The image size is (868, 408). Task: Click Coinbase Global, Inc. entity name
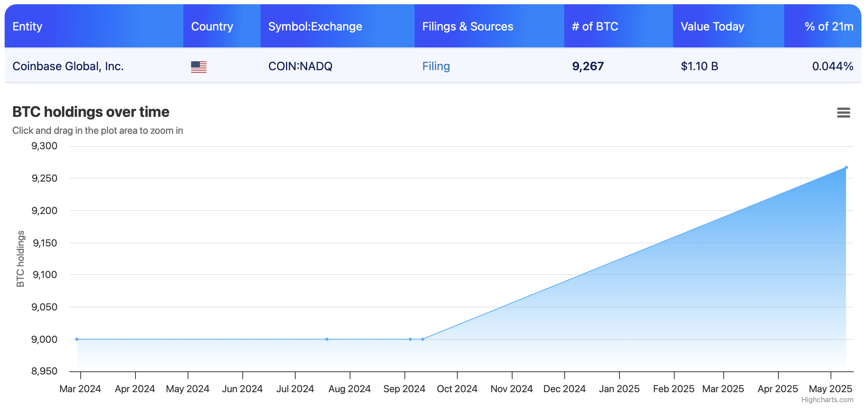pos(68,66)
